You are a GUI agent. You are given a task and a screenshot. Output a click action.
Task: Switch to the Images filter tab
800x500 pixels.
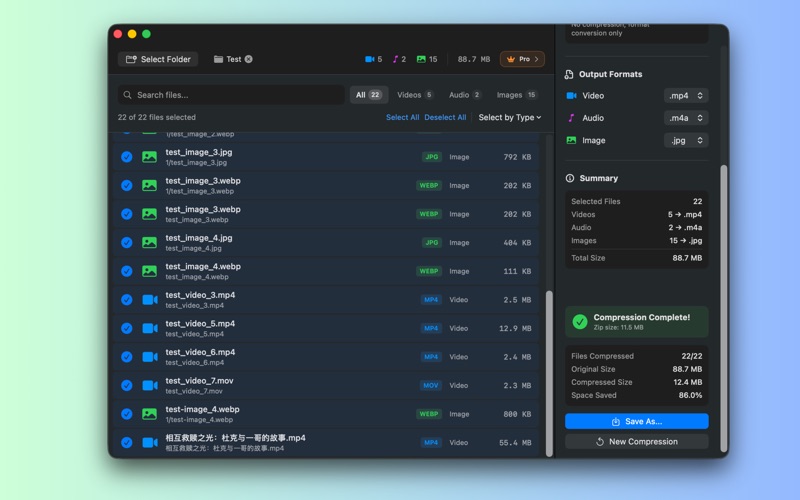click(x=517, y=95)
